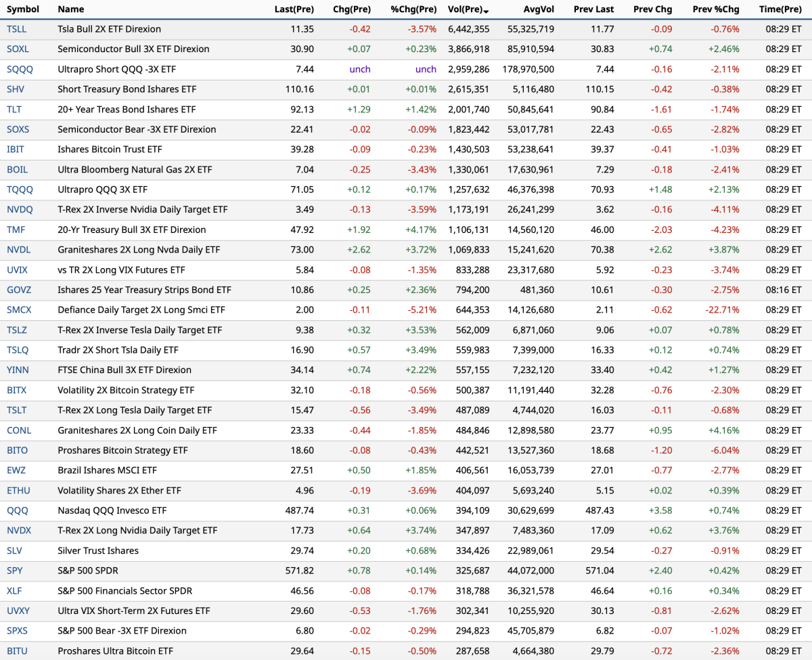Click the SPY ticker link

click(15, 571)
